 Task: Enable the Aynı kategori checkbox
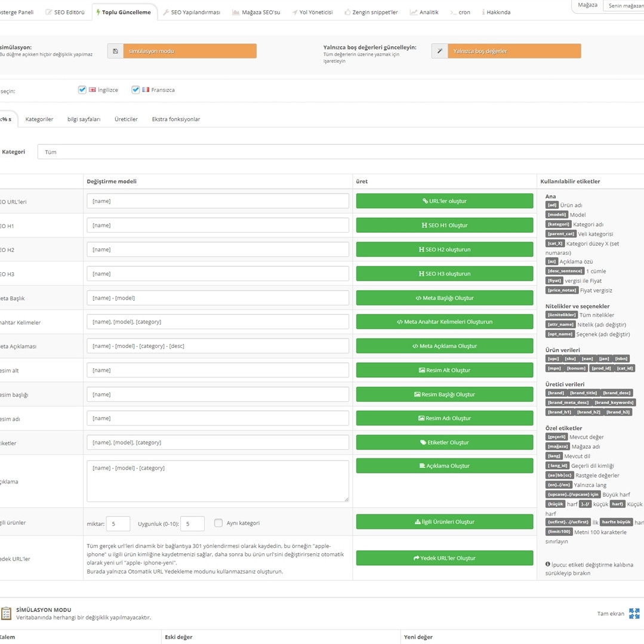(x=218, y=523)
